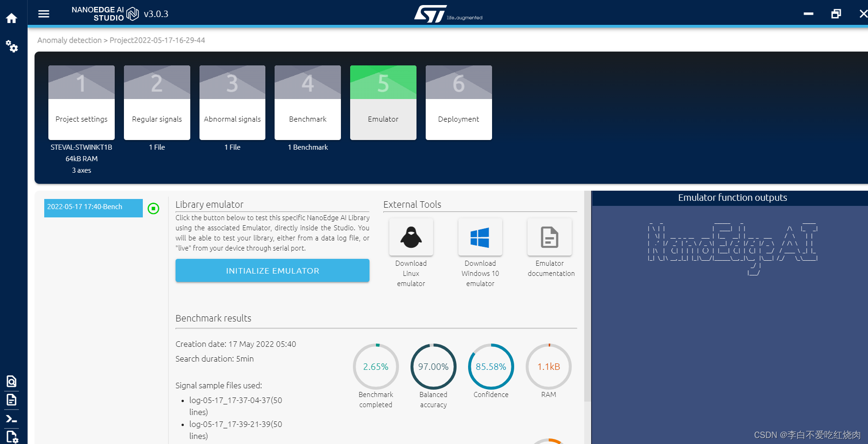Click the 2.65% Benchmark completed gauge
868x444 pixels.
[376, 367]
